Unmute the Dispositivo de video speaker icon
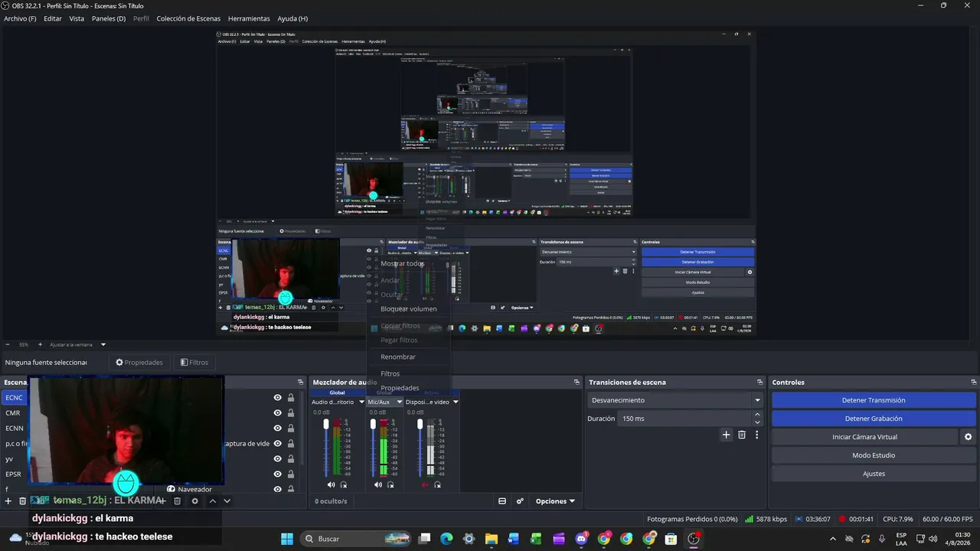Viewport: 980px width, 551px height. pyautogui.click(x=425, y=484)
